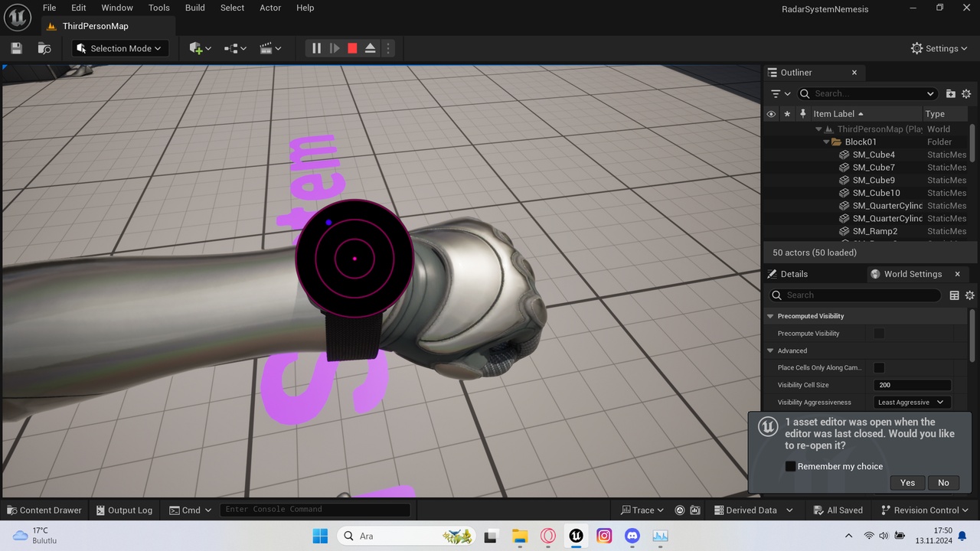Viewport: 980px width, 551px height.
Task: Open the Help menu
Action: pyautogui.click(x=305, y=8)
